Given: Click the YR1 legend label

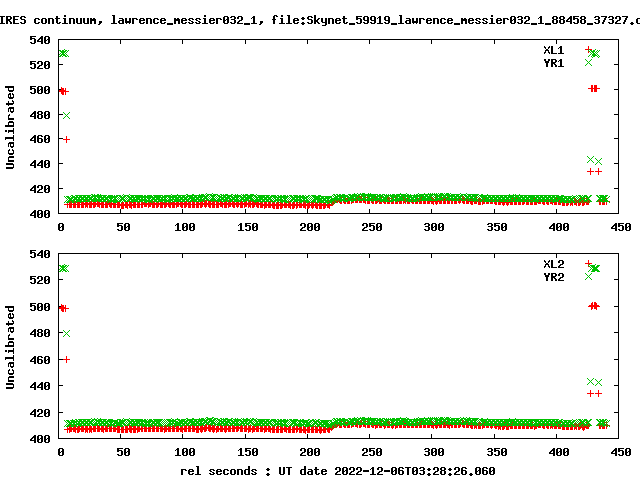Looking at the screenshot, I should click(553, 63).
